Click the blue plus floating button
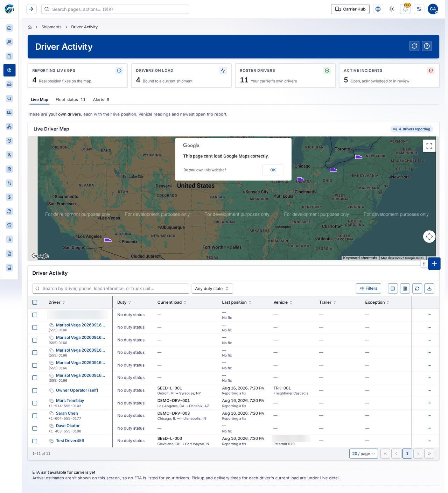Image resolution: width=448 pixels, height=493 pixels. pos(434,264)
